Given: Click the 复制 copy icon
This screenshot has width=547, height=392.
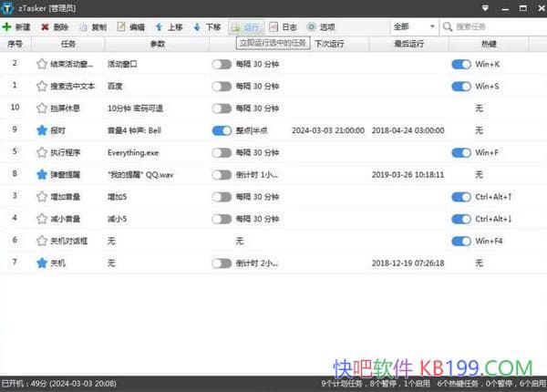Looking at the screenshot, I should [x=83, y=27].
